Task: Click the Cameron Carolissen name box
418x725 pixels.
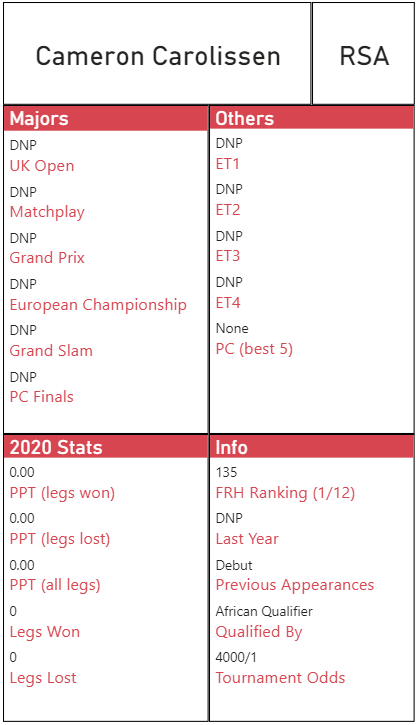Action: coord(157,54)
